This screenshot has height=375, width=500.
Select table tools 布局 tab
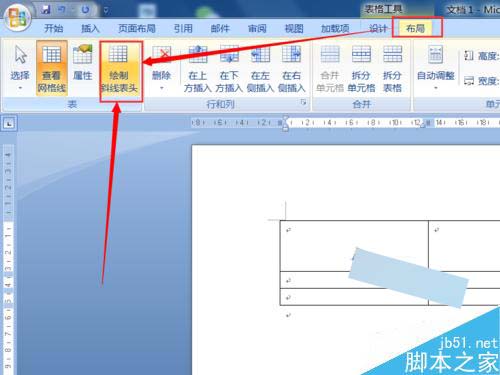(x=415, y=29)
